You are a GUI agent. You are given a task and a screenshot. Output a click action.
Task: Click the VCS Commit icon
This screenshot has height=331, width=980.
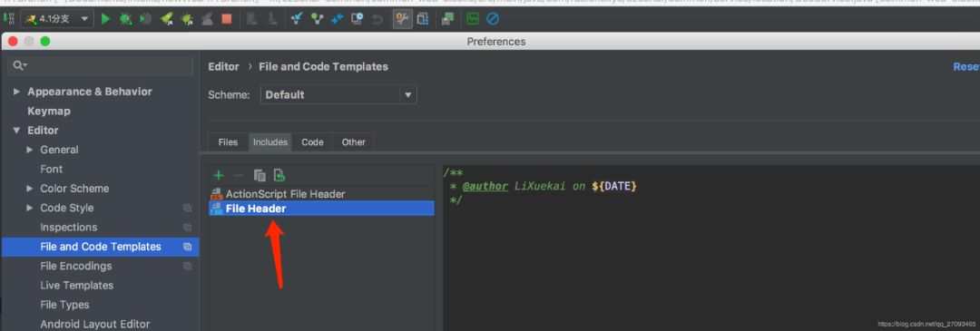(x=317, y=19)
